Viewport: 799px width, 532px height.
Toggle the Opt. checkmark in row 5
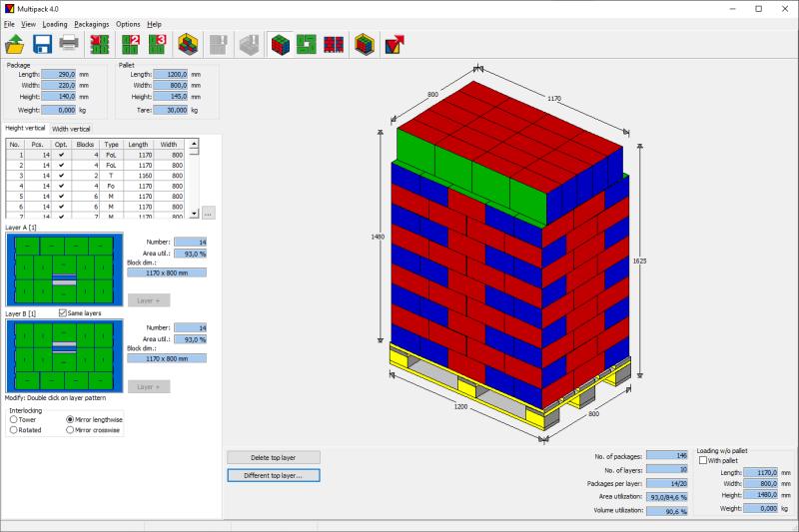61,196
